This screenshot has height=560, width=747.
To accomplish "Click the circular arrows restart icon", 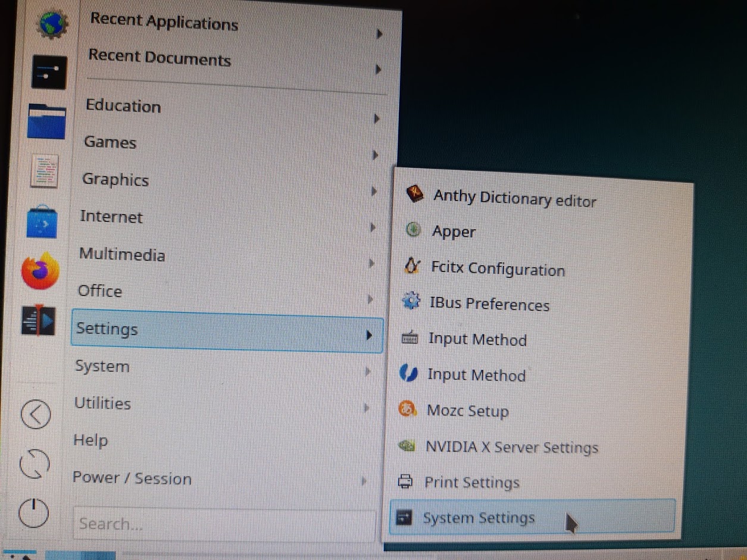I will tap(35, 464).
